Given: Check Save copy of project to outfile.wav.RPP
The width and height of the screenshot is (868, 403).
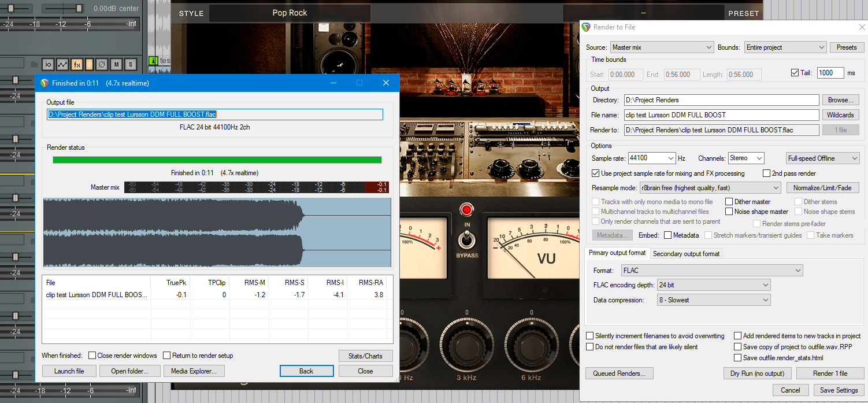Looking at the screenshot, I should (738, 347).
